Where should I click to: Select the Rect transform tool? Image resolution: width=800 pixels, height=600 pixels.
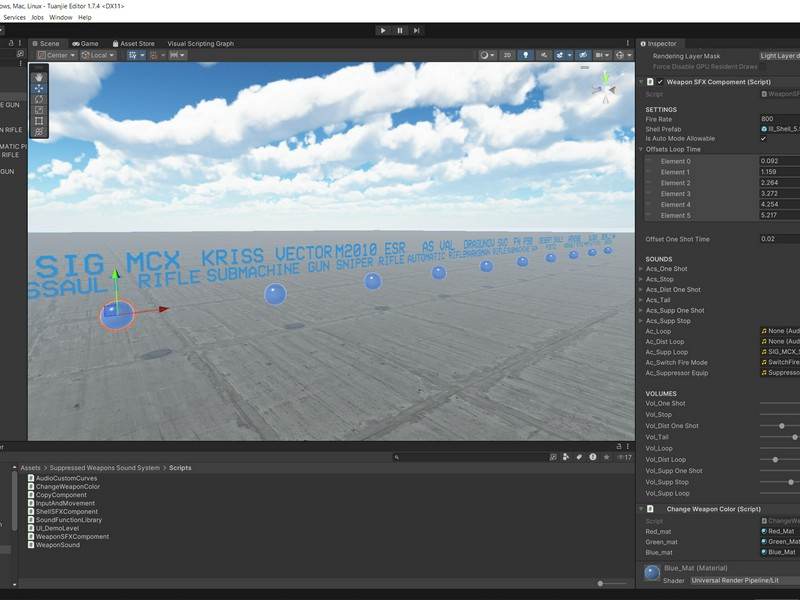39,121
